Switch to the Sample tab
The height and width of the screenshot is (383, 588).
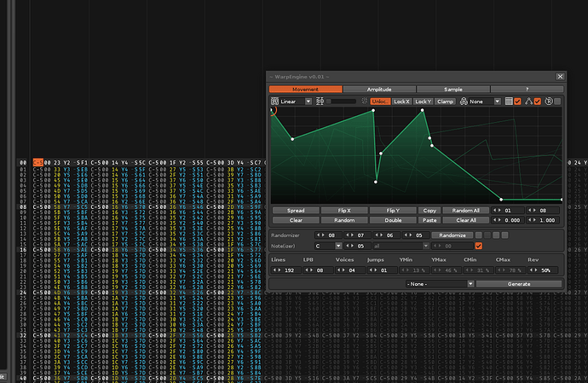coord(453,89)
